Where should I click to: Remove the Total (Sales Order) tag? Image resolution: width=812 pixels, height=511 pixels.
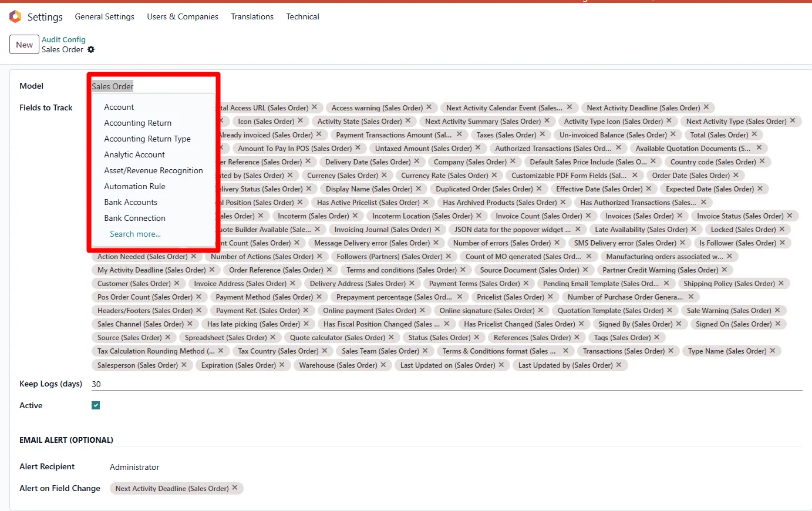(x=755, y=135)
